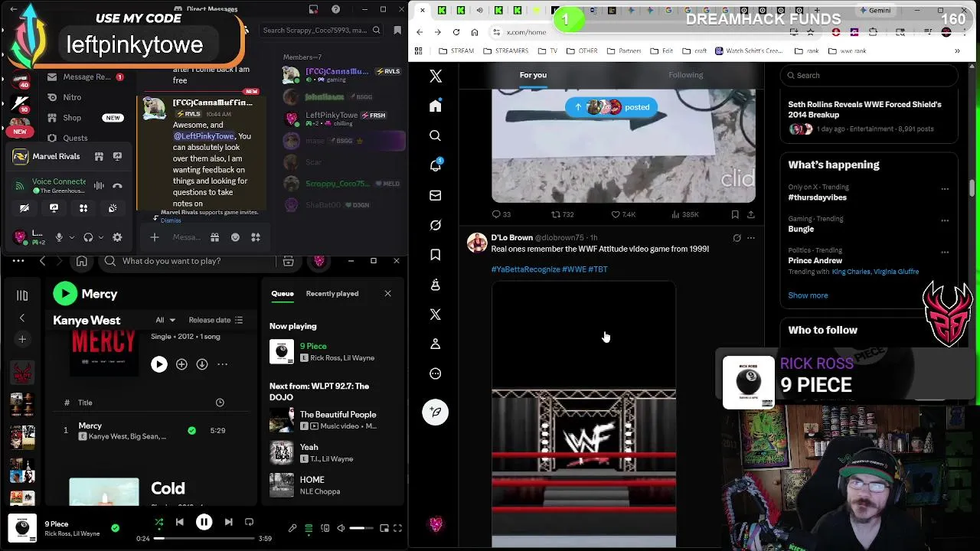Switch to For you tab on X
The height and width of the screenshot is (551, 980).
(533, 75)
